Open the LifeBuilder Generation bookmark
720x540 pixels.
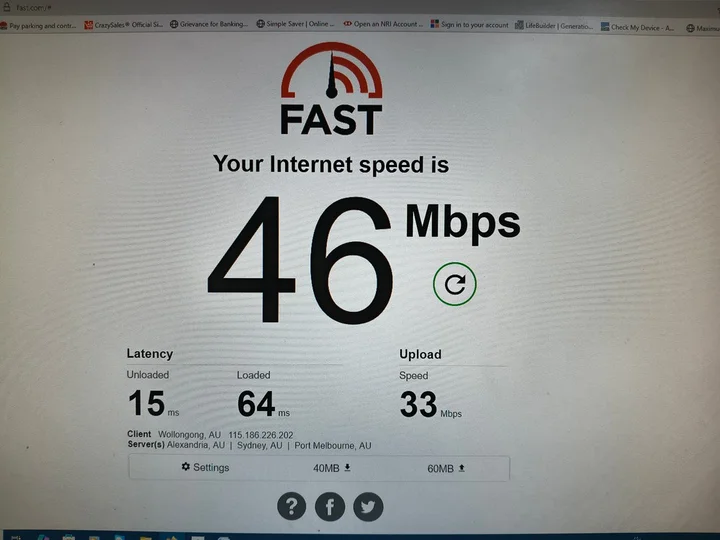pos(554,26)
